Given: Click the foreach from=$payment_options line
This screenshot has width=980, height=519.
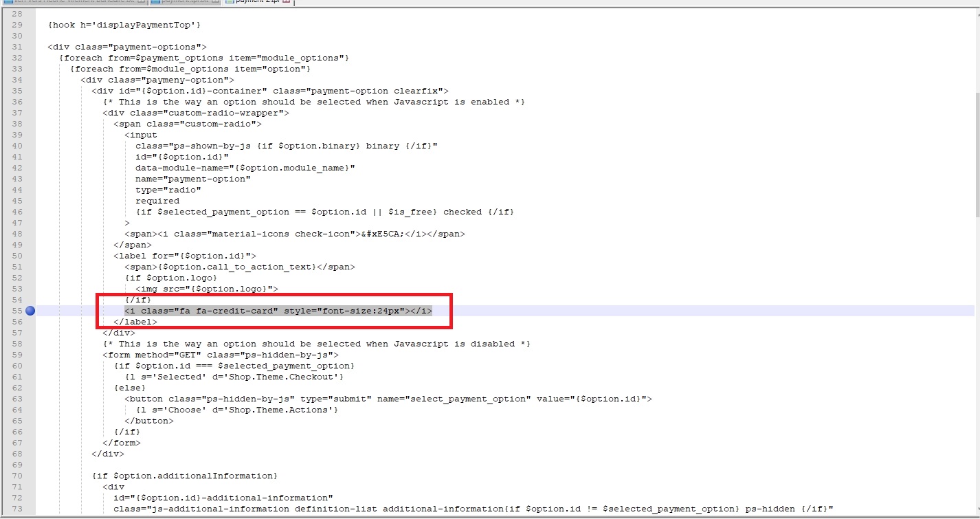Looking at the screenshot, I should (204, 58).
